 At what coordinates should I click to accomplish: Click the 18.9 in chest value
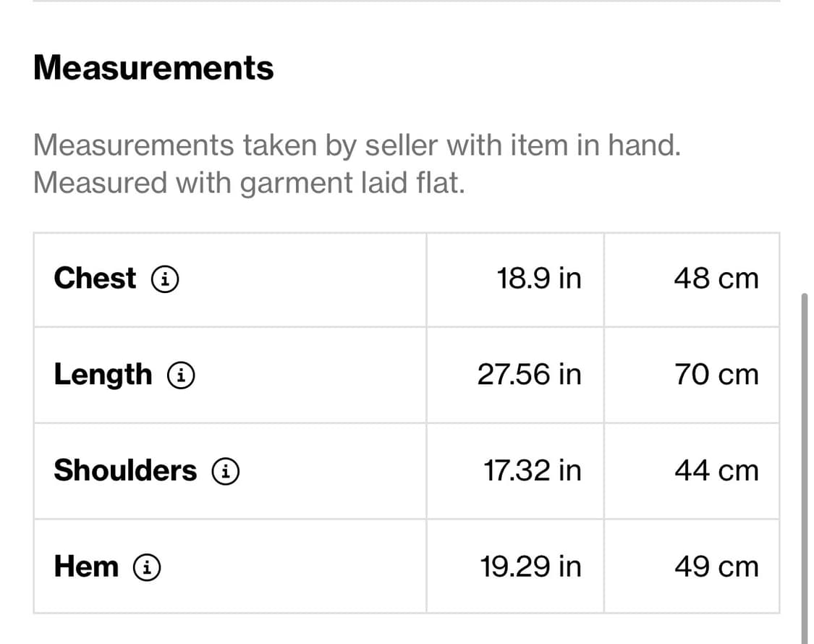538,278
